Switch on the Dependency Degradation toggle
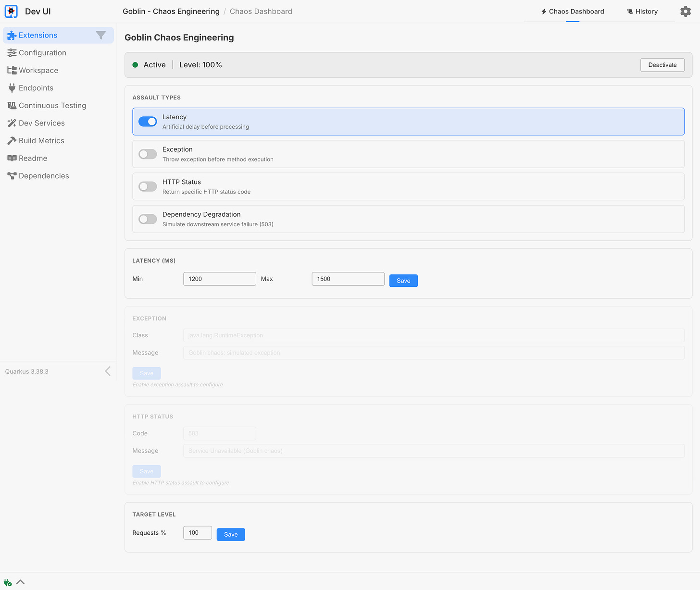 pyautogui.click(x=148, y=219)
